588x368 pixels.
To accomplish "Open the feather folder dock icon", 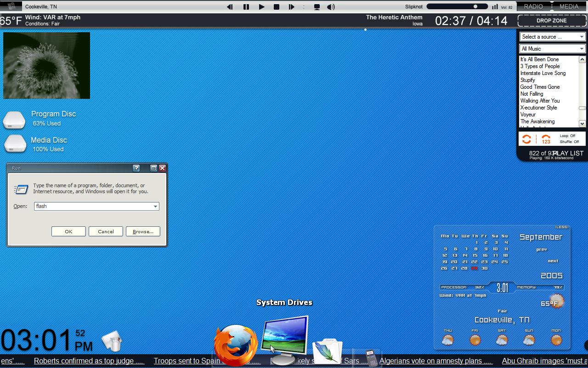I will point(328,351).
